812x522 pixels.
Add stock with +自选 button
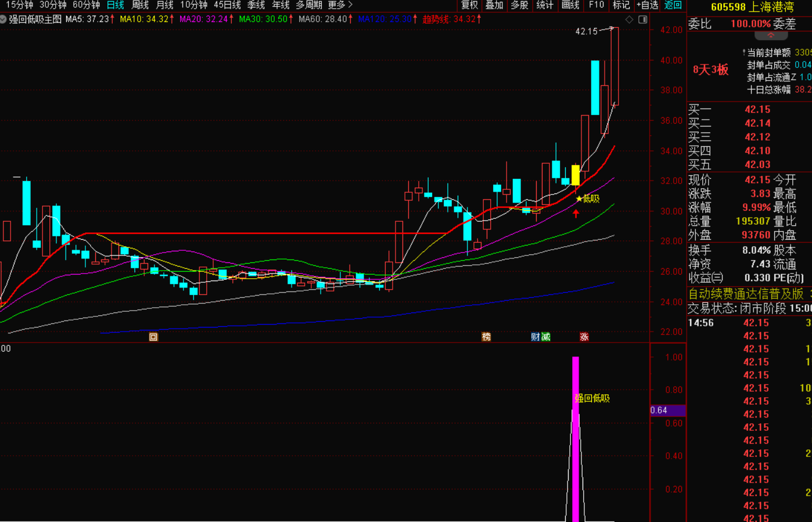647,5
